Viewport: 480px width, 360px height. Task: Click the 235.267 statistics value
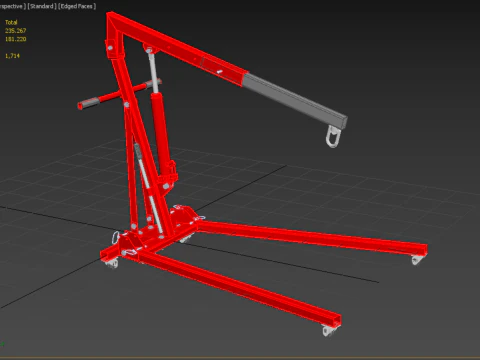pyautogui.click(x=16, y=31)
